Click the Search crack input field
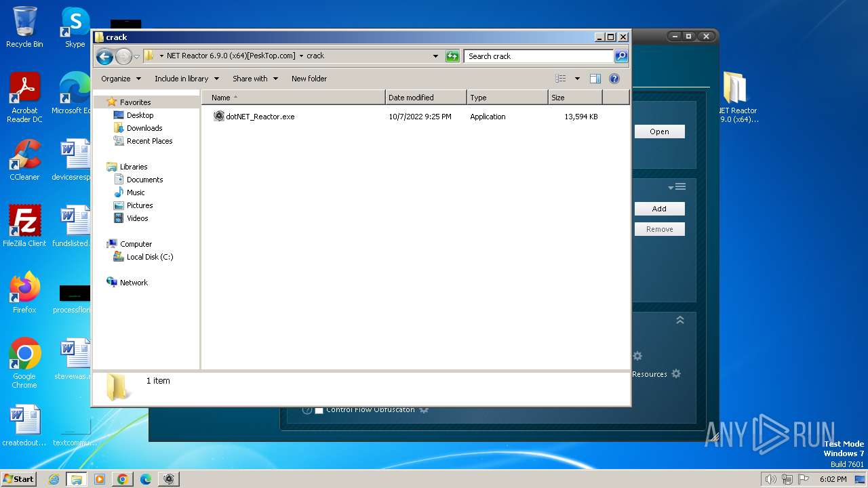Viewport: 868px width, 488px height. (x=538, y=56)
